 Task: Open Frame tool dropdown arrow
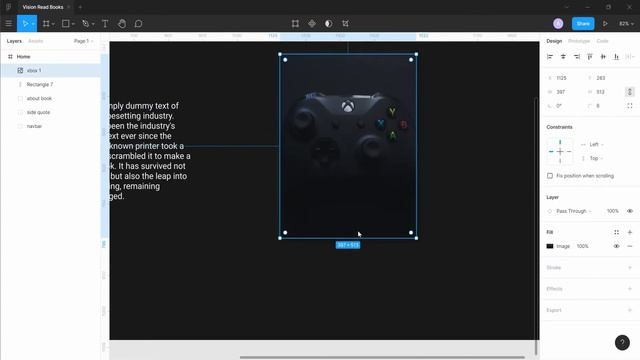(53, 24)
